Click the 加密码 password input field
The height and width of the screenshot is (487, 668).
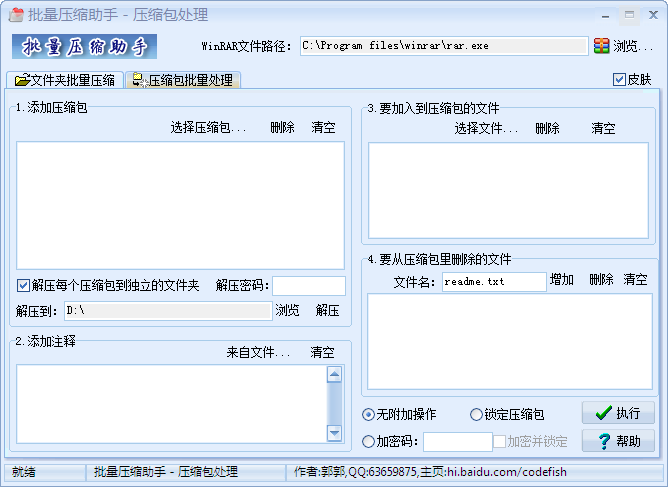(458, 441)
